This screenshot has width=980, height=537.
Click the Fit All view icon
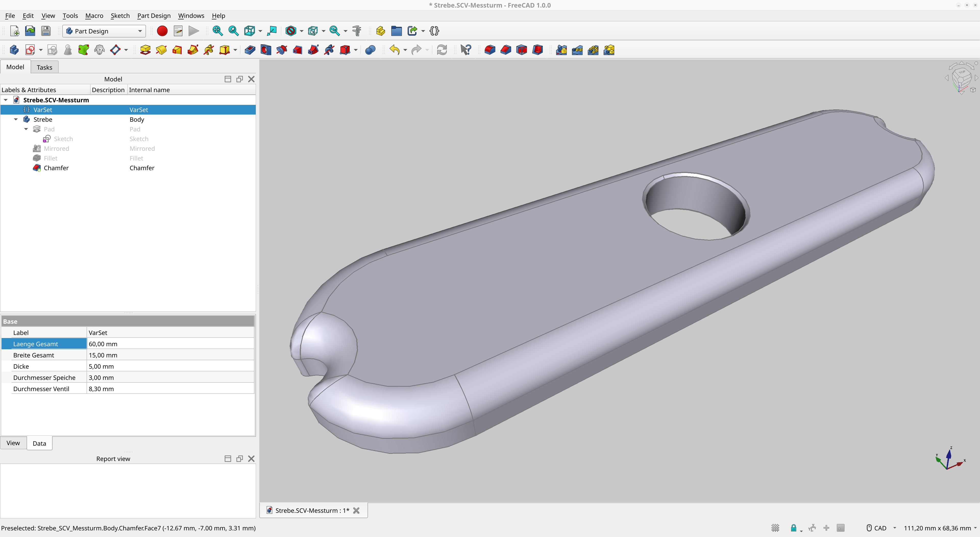tap(218, 31)
